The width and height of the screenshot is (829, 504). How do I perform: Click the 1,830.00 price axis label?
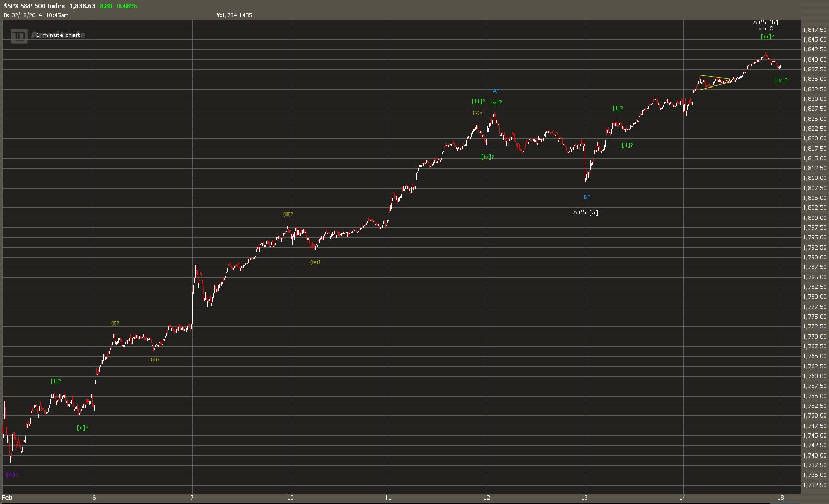tap(815, 99)
